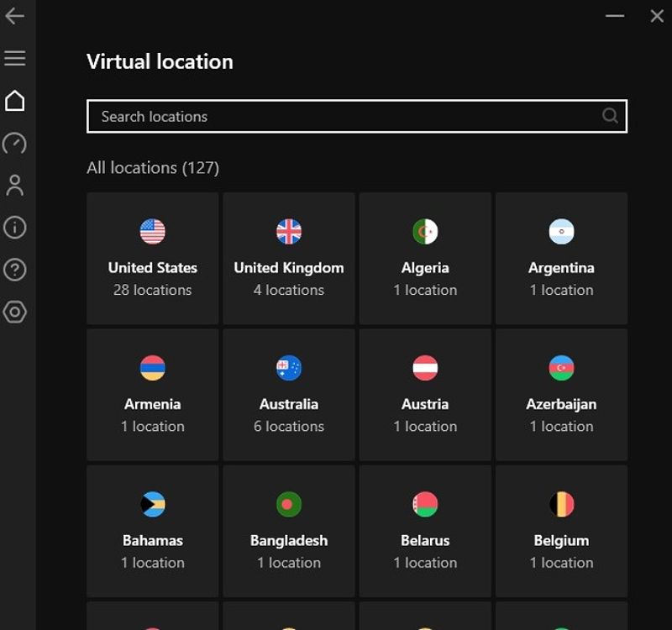Image resolution: width=672 pixels, height=630 pixels.
Task: Click the Australia flag icon
Action: [289, 368]
